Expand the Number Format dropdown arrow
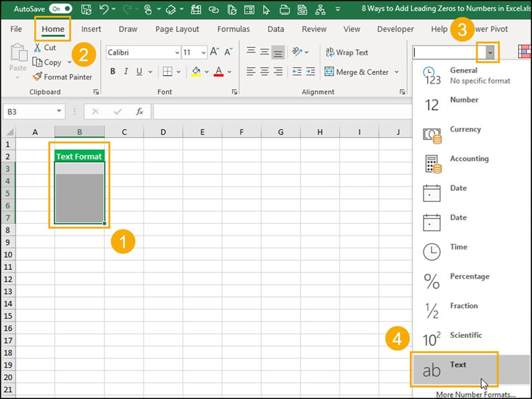The height and width of the screenshot is (399, 532). pyautogui.click(x=490, y=53)
